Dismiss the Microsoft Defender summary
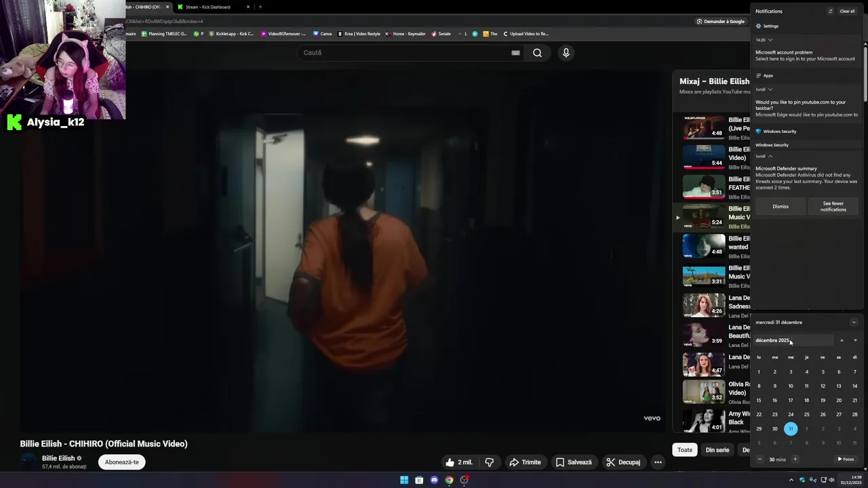 click(x=781, y=207)
